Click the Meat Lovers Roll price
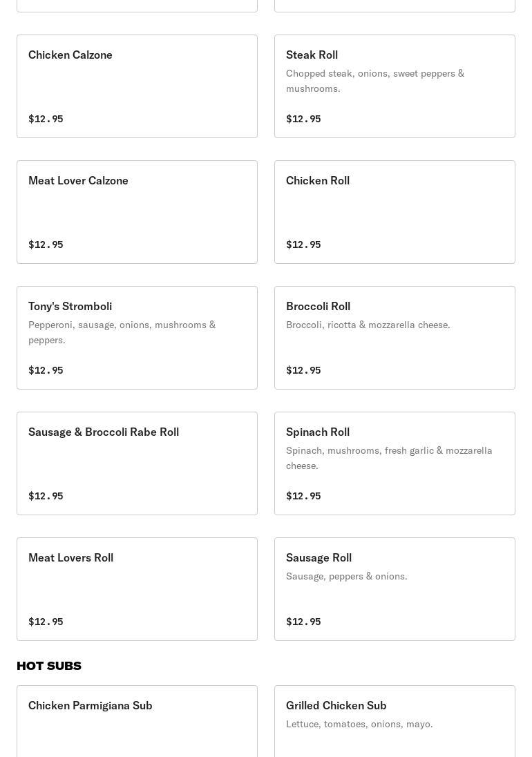The width and height of the screenshot is (532, 757). click(46, 622)
